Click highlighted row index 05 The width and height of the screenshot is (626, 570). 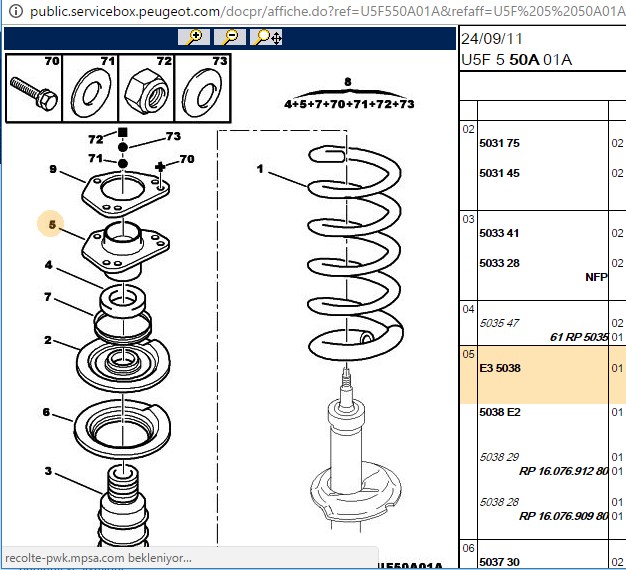[468, 354]
